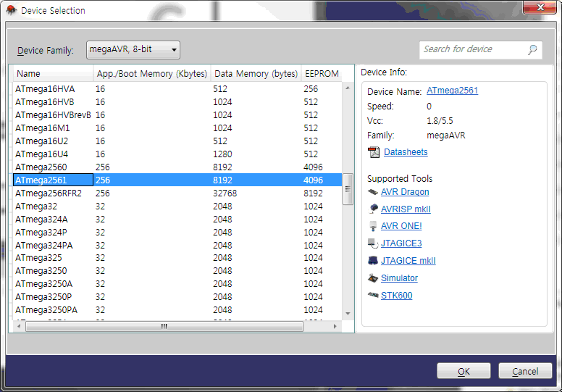The width and height of the screenshot is (562, 392).
Task: Click the JTAGICE mkII debugger icon
Action: pyautogui.click(x=373, y=261)
